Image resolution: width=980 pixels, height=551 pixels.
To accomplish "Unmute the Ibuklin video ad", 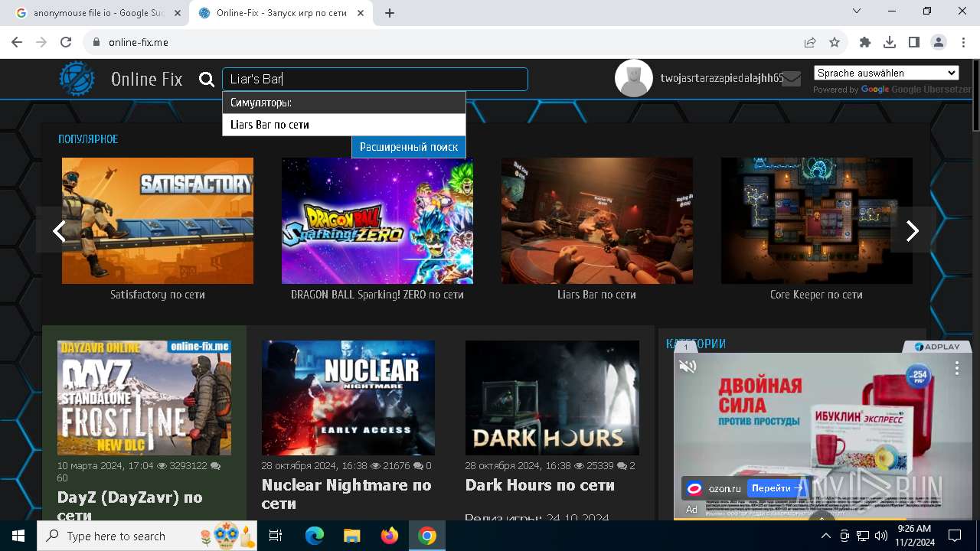I will [688, 367].
